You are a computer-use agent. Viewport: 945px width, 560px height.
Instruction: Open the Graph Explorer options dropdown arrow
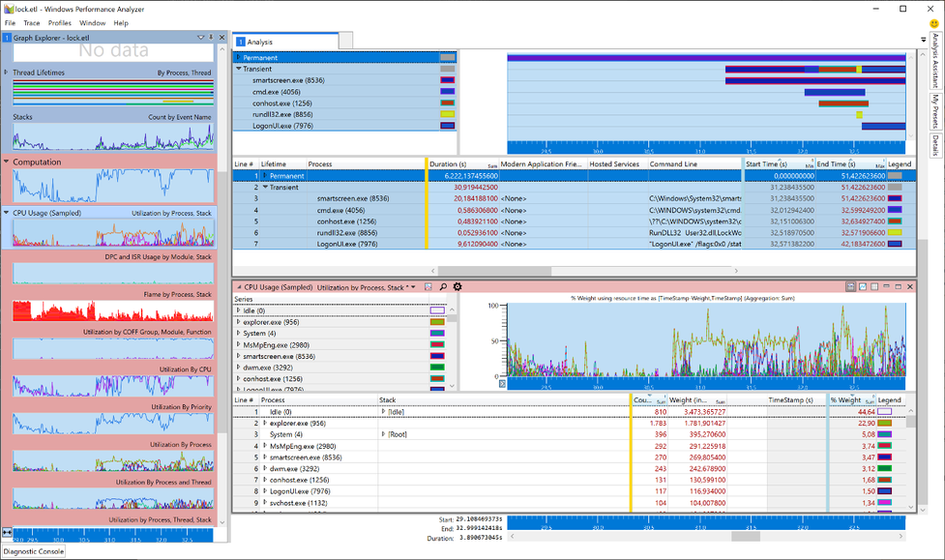[x=200, y=38]
